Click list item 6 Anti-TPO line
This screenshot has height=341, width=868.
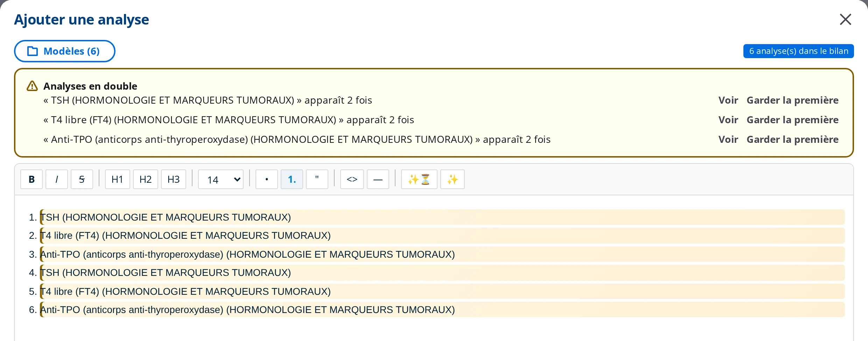click(x=442, y=309)
